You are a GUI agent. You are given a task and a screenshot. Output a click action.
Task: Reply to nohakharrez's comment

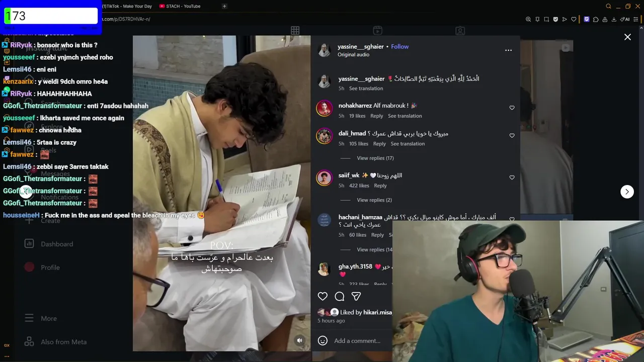click(x=376, y=116)
